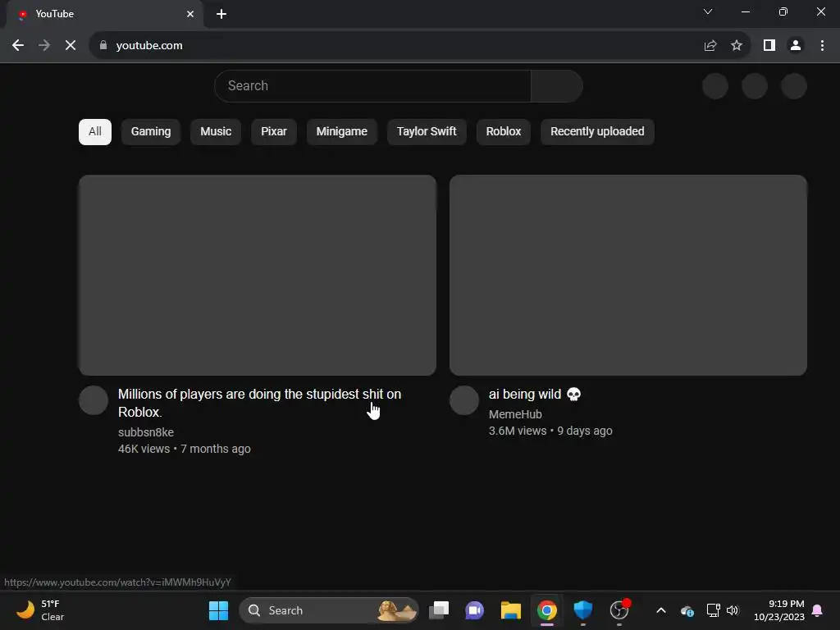Open notifications bell icon
Viewport: 840px width, 630px height.
818,610
